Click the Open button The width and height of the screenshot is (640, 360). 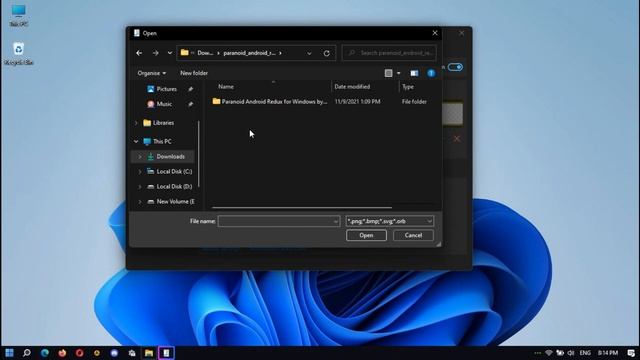click(x=366, y=236)
